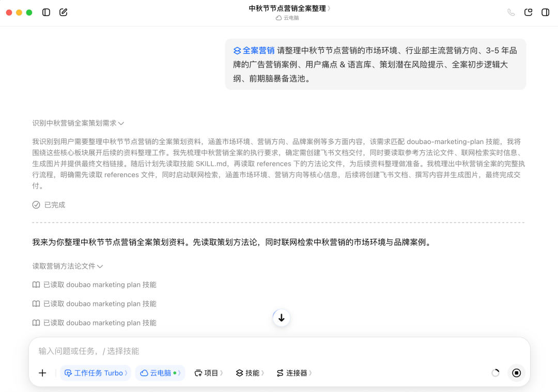Image resolution: width=558 pixels, height=392 pixels.
Task: Click 云电脑 label under the title
Action: pyautogui.click(x=288, y=18)
